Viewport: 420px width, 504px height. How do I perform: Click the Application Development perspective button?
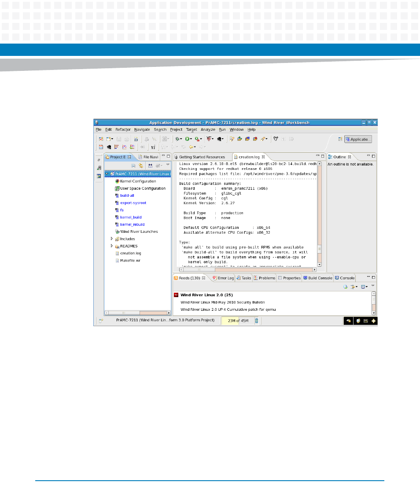(x=358, y=139)
